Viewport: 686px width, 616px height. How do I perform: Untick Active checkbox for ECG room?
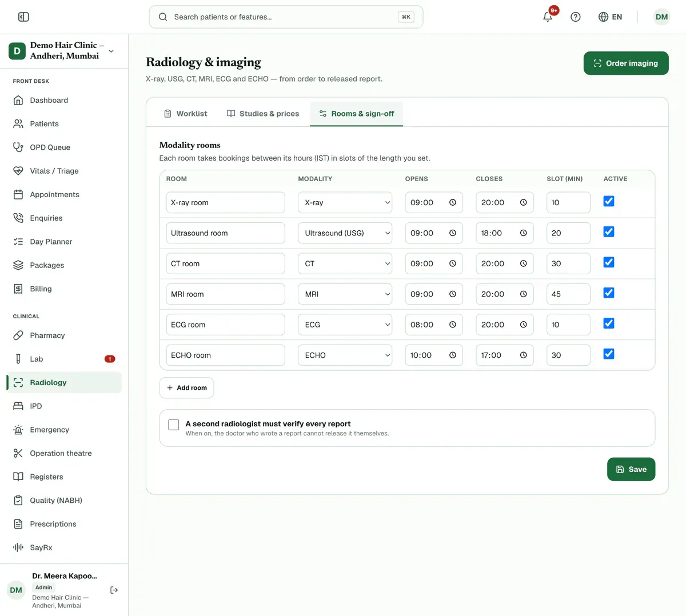[609, 323]
